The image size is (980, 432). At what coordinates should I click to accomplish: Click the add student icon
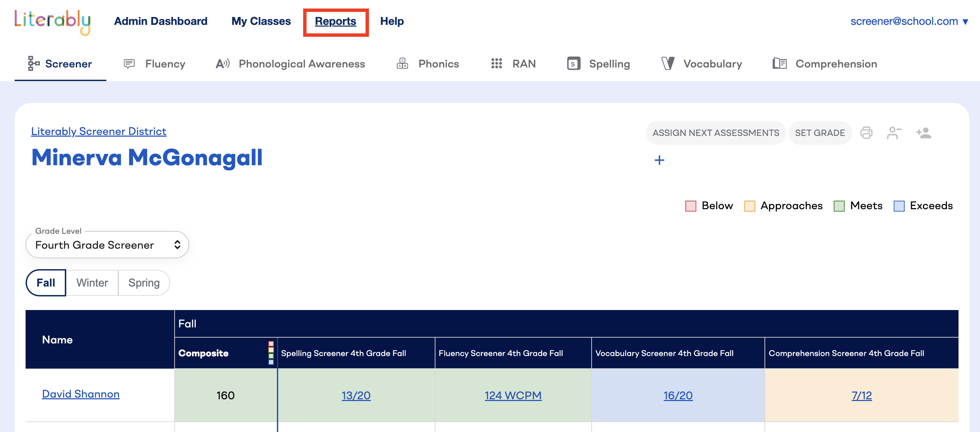[923, 133]
